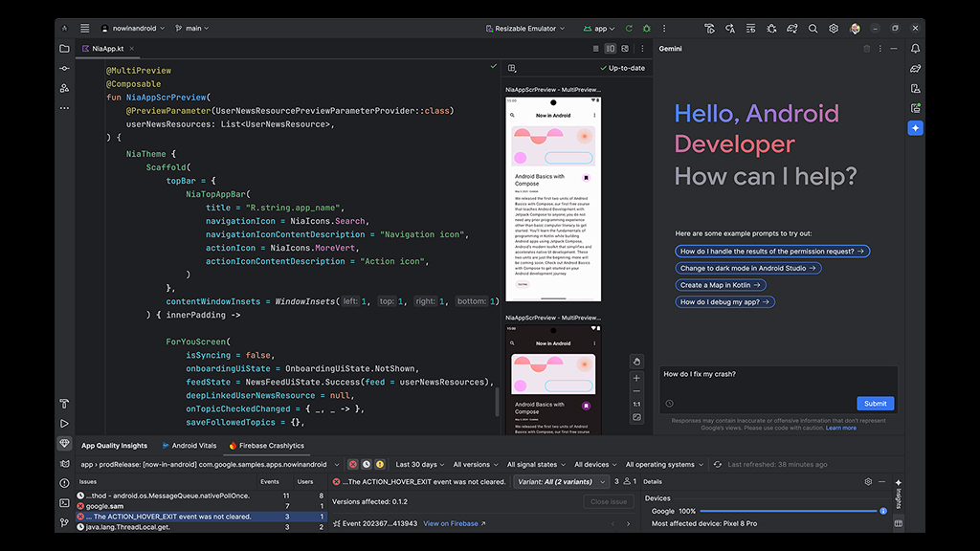Click the rerun app icon in toolbar

tap(629, 28)
